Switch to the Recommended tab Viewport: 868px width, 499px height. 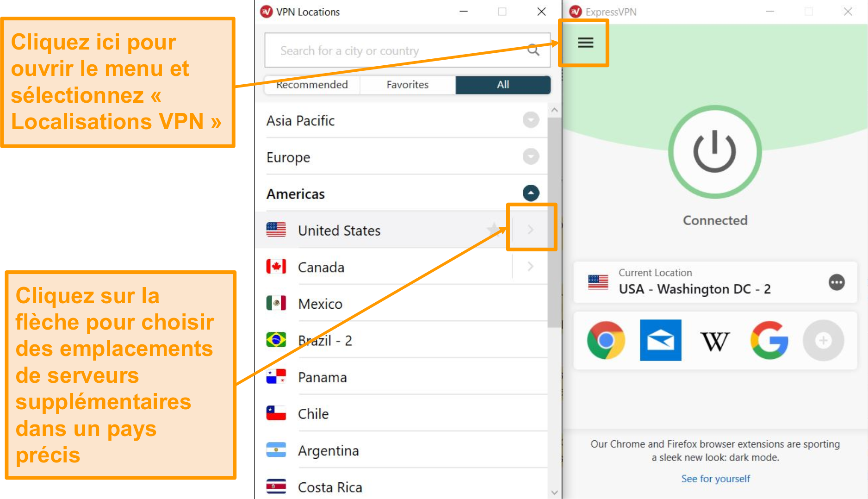[x=312, y=85]
